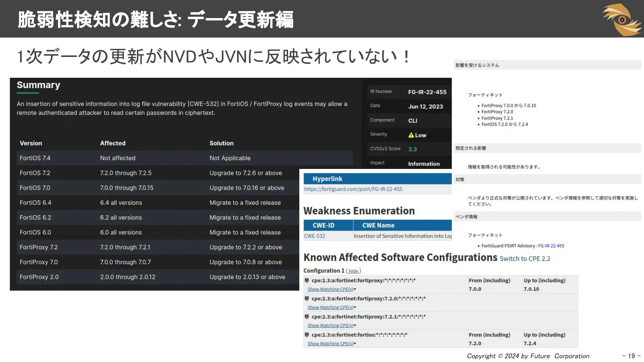Click bug icon beside fortinet:fortios CPE
644x362 pixels.
(307, 335)
